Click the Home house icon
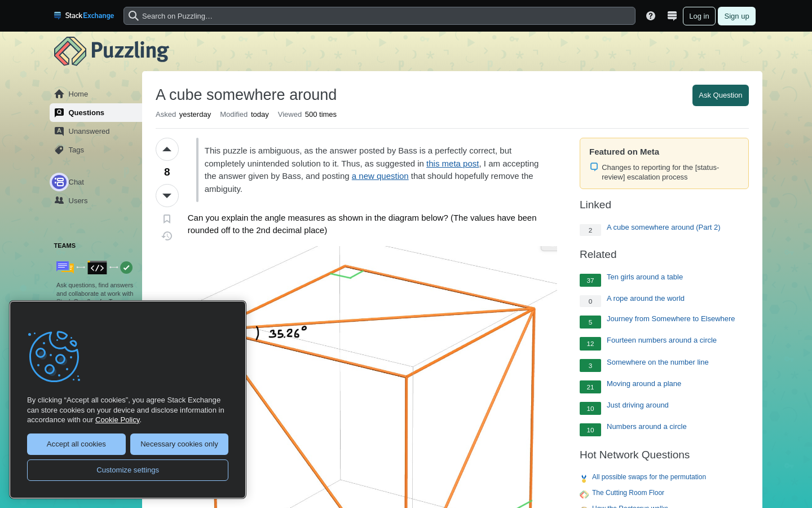This screenshot has height=508, width=812. (x=59, y=94)
